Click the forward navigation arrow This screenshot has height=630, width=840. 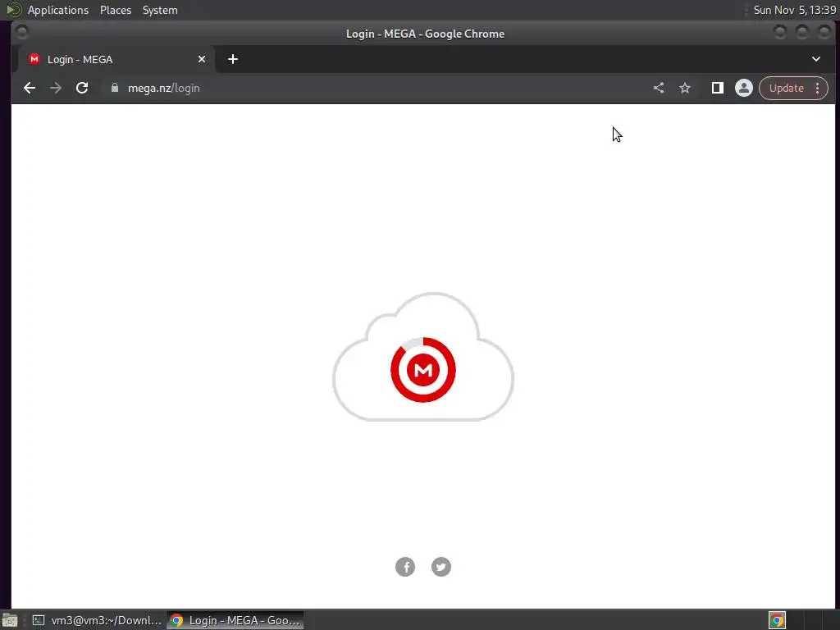click(56, 88)
